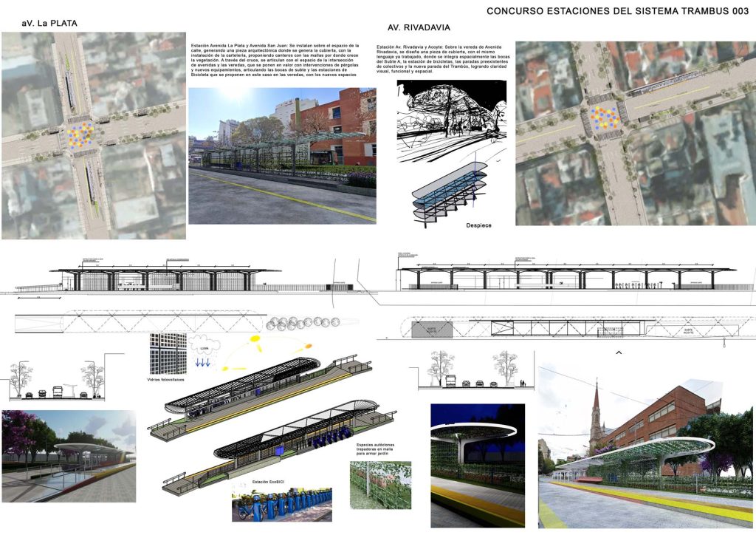Click the Estación EcoBICI label
The image size is (756, 535).
click(269, 480)
